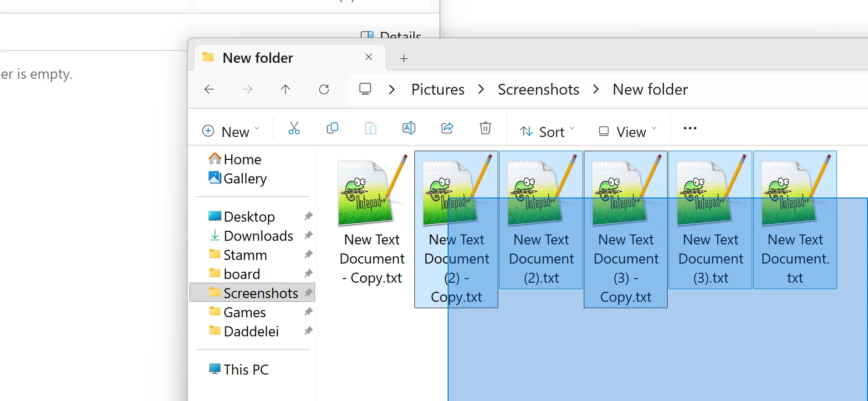Image resolution: width=868 pixels, height=401 pixels.
Task: Open Downloads in the navigation pane
Action: point(258,236)
